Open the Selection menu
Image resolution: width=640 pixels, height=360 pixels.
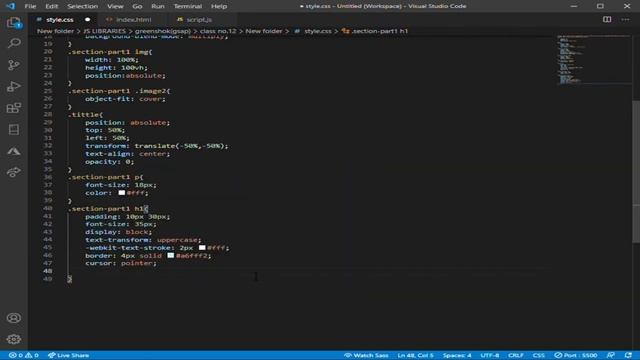[82, 6]
